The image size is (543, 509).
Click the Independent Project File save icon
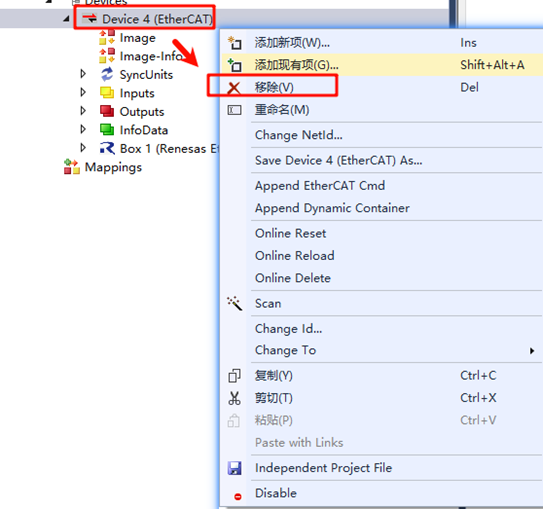pyautogui.click(x=234, y=468)
